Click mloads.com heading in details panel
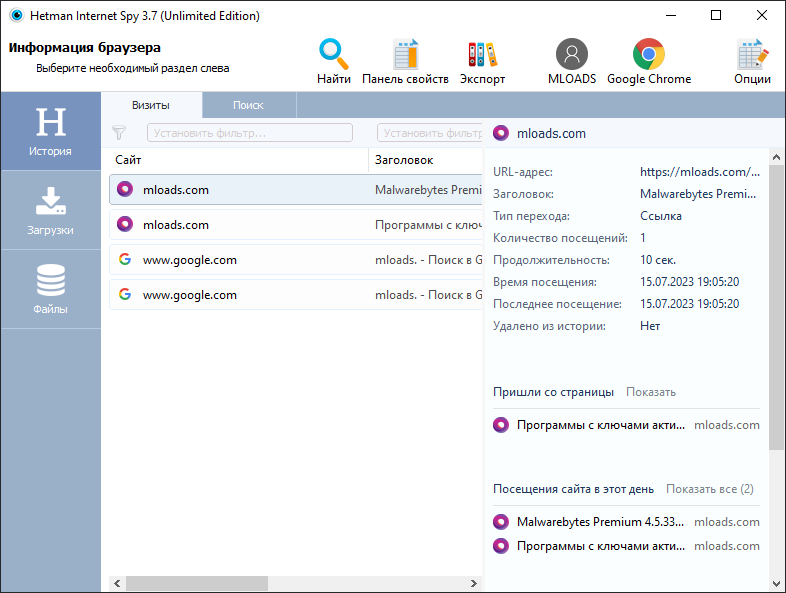 tap(551, 133)
